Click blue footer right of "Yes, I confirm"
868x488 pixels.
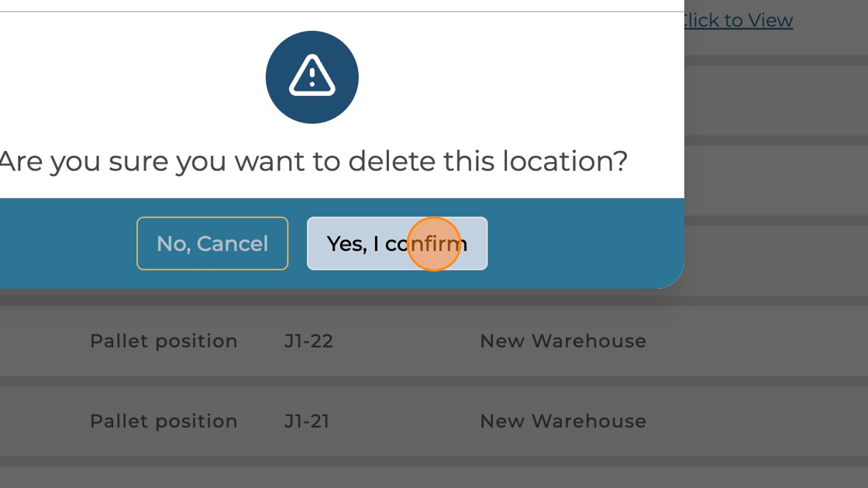pos(581,243)
